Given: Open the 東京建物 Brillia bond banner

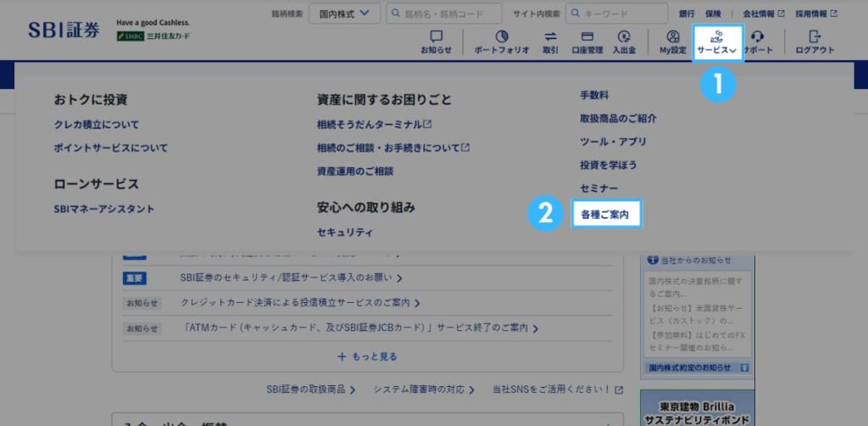Looking at the screenshot, I should (x=697, y=408).
